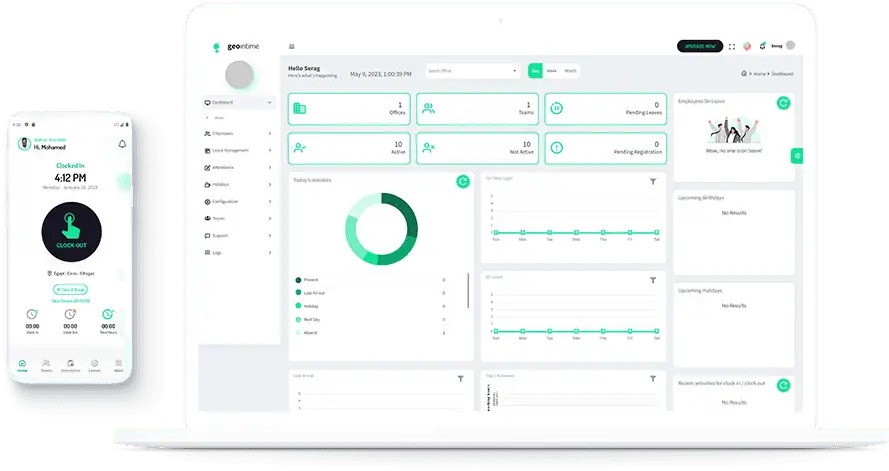Expand the Employees sidebar menu

(238, 134)
